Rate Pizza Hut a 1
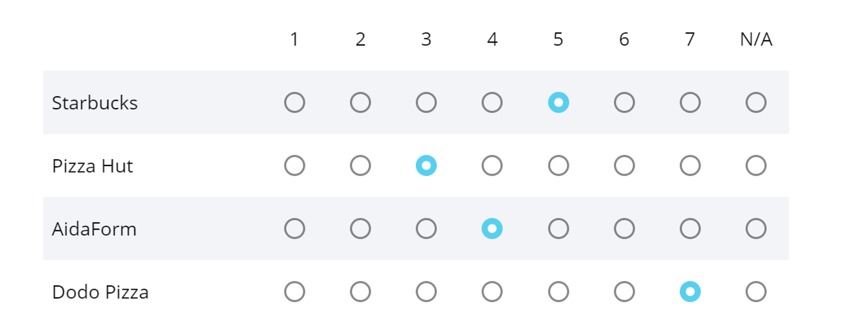Viewport: 868px width, 330px height. pos(294,165)
